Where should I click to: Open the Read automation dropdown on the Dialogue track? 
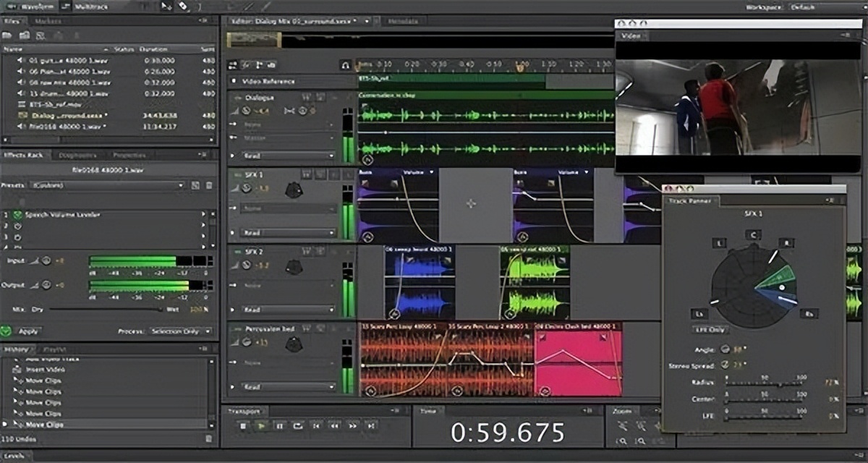[288, 156]
